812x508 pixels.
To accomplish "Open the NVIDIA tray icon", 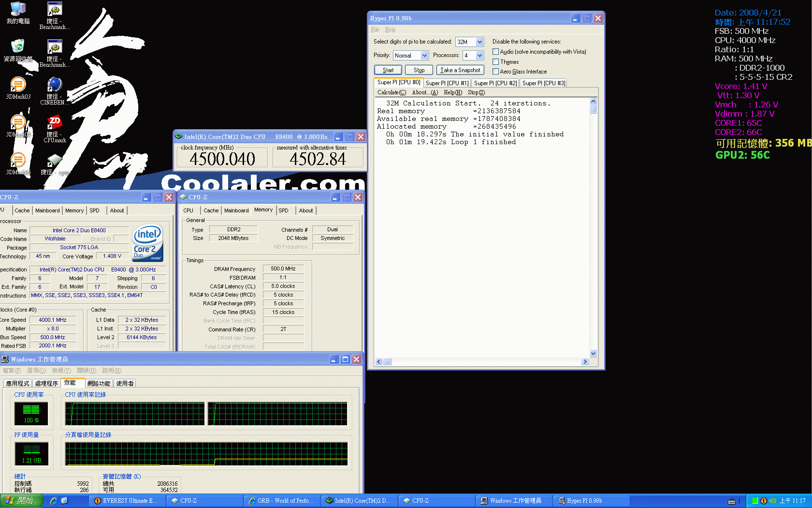I will pyautogui.click(x=772, y=501).
